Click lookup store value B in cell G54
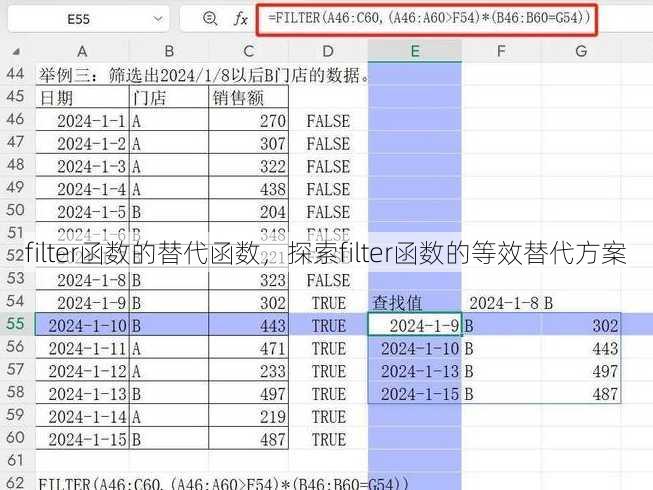 coord(581,303)
